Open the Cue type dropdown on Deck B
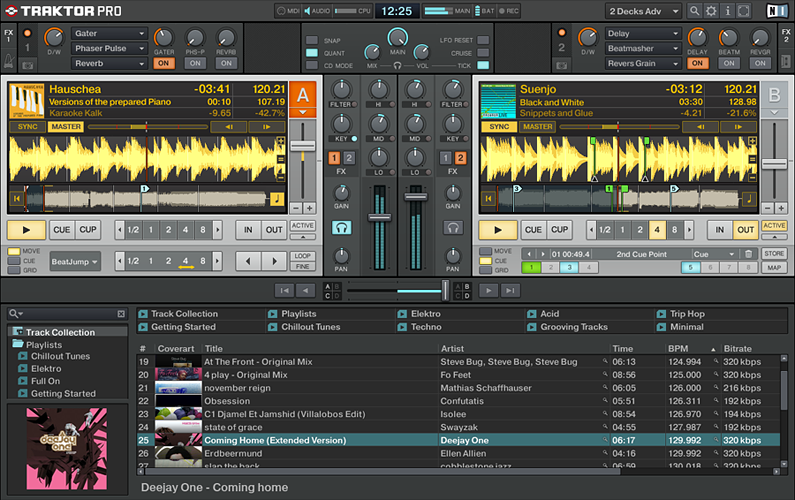The image size is (795, 500). 714,254
